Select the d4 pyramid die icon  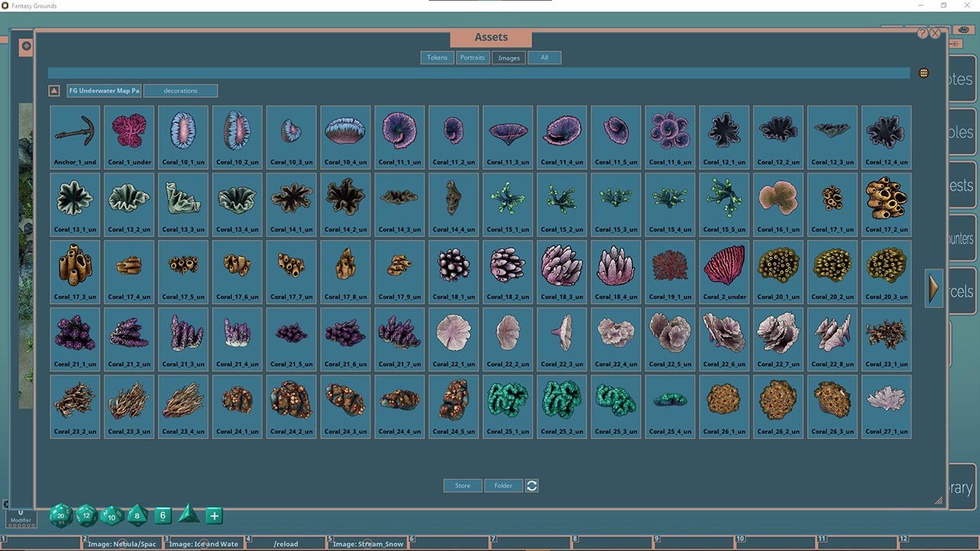[x=188, y=516]
